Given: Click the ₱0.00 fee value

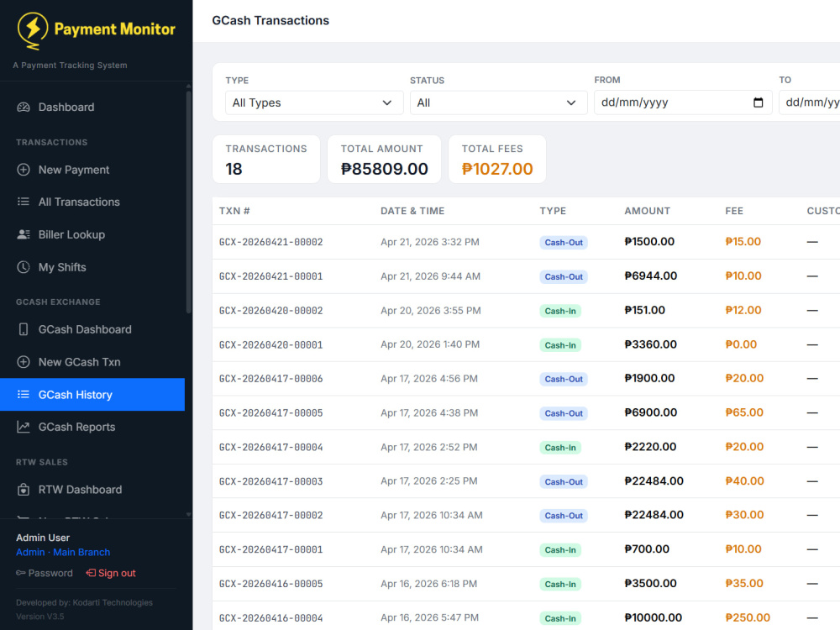Looking at the screenshot, I should 741,344.
